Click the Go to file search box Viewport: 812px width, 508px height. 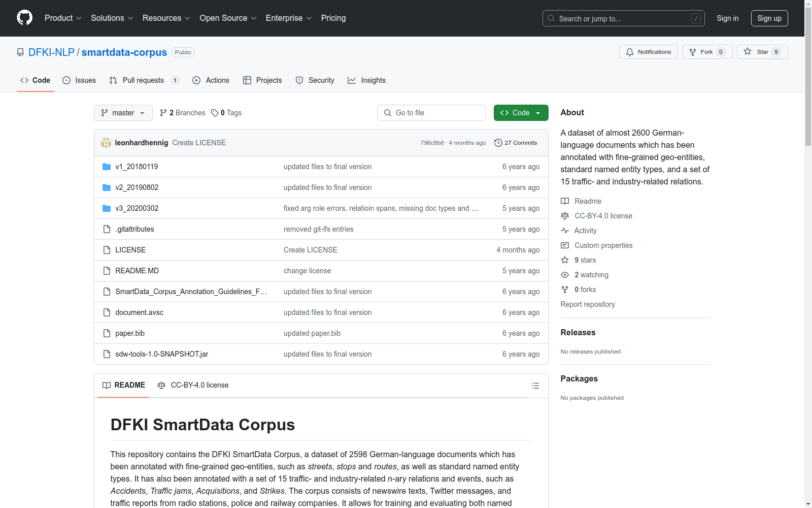click(431, 113)
